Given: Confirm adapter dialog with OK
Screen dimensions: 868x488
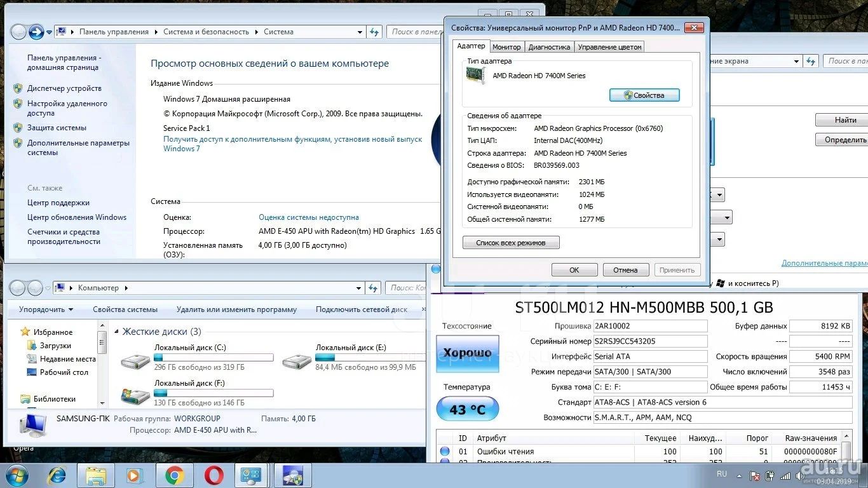Looking at the screenshot, I should [x=574, y=270].
